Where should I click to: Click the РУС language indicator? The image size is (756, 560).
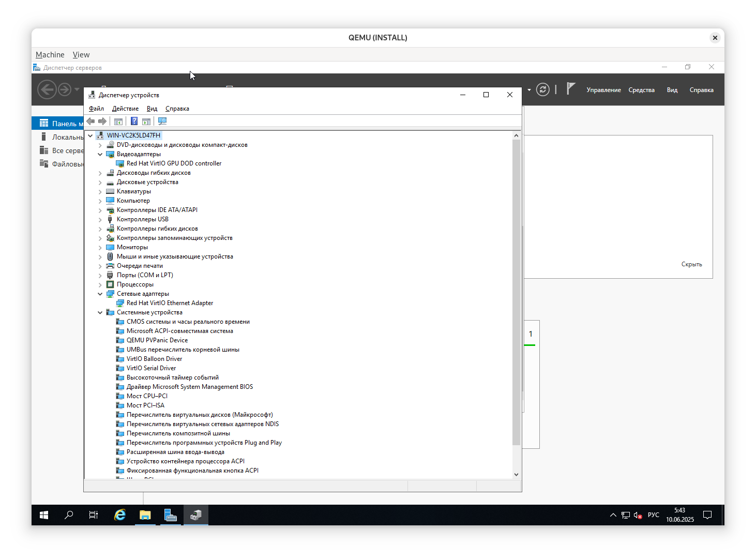pos(654,515)
